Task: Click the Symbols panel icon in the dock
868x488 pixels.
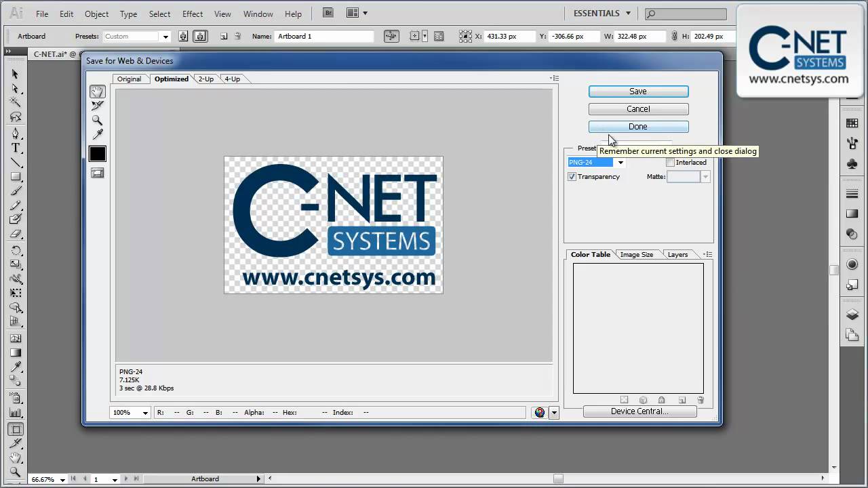Action: (x=852, y=164)
